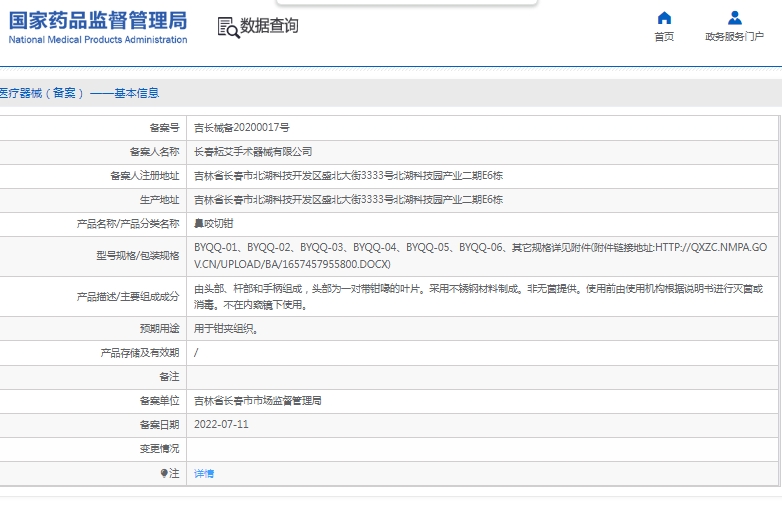
Task: Click the home icon 首页
Action: [x=664, y=18]
